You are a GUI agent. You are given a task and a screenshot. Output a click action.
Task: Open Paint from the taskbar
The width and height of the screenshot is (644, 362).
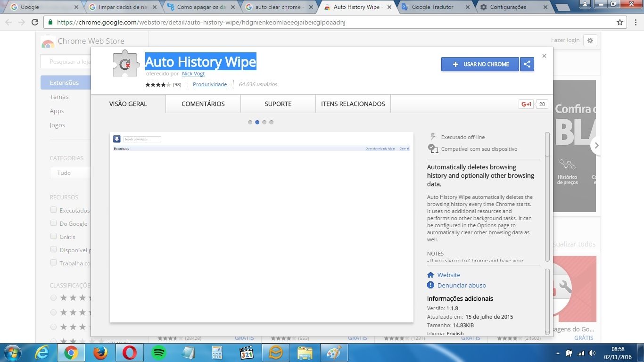(x=334, y=353)
